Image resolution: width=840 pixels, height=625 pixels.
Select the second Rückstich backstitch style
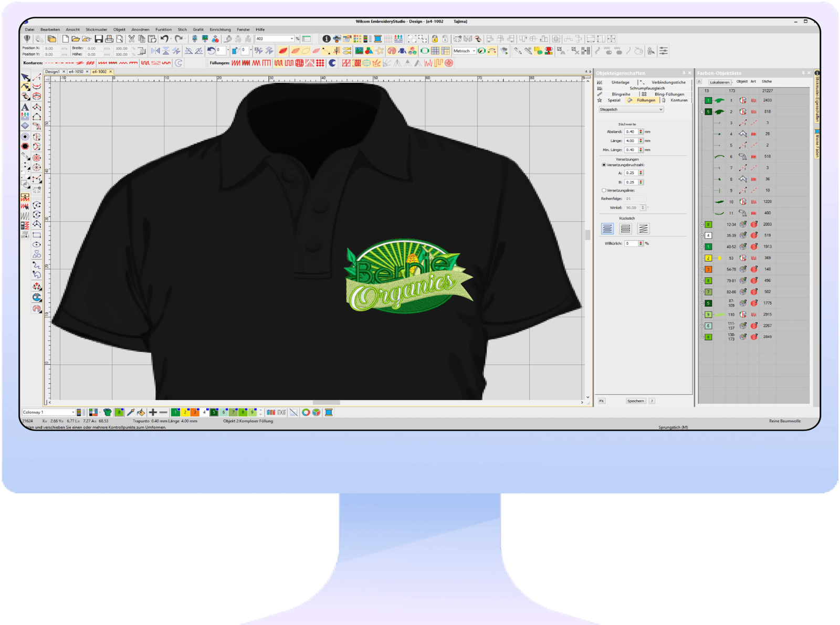click(625, 229)
